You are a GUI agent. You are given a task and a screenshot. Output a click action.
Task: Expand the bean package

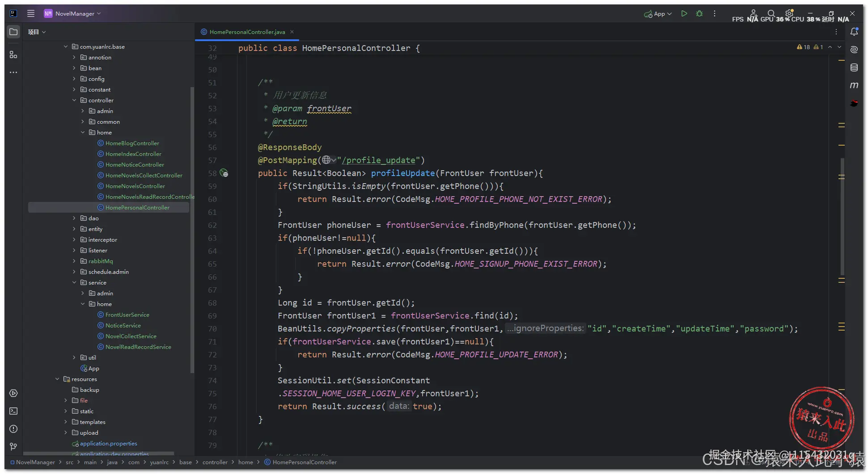(74, 68)
